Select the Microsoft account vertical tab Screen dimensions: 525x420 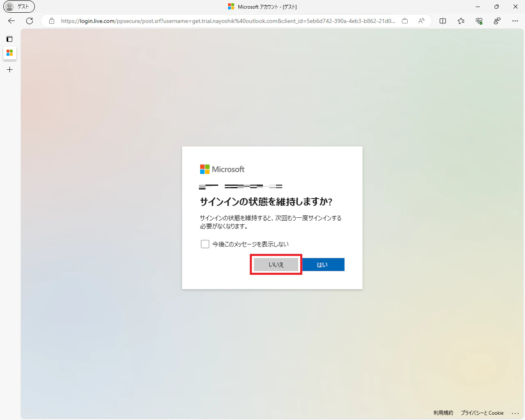pos(10,53)
